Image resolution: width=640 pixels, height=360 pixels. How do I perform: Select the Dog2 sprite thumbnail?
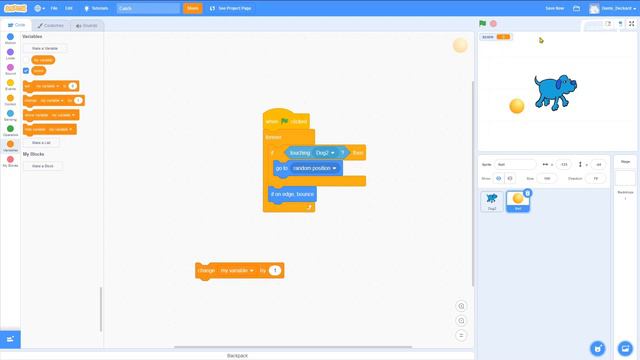point(492,201)
